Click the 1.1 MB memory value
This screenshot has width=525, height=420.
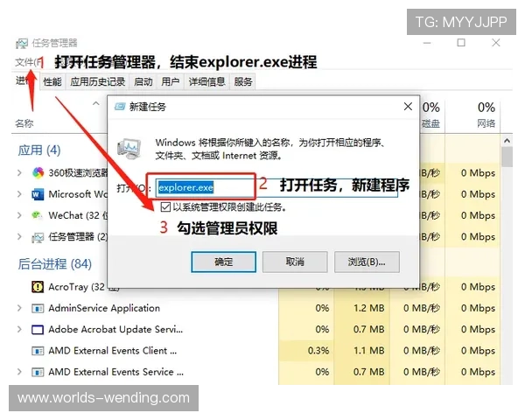[369, 351]
